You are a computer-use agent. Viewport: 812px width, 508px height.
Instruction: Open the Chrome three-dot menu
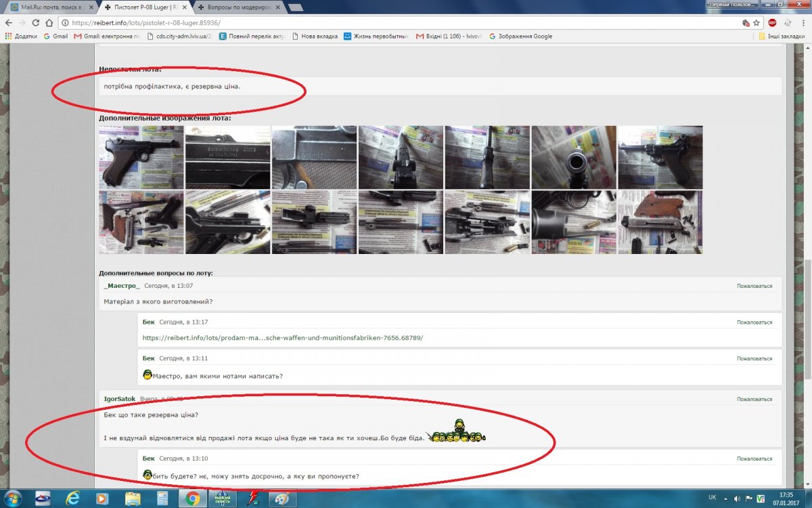pos(803,22)
